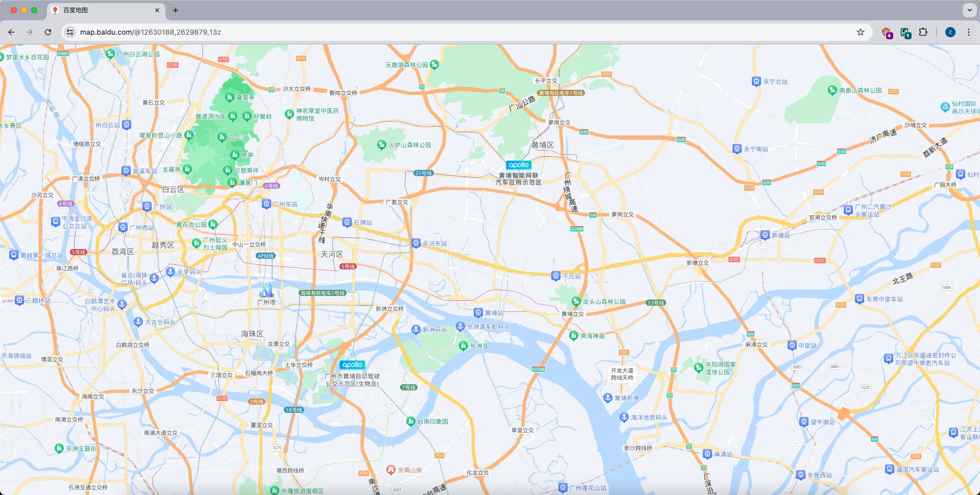Click the 18号线 metro line label
Screen dimensions: 980x495
[x=294, y=410]
